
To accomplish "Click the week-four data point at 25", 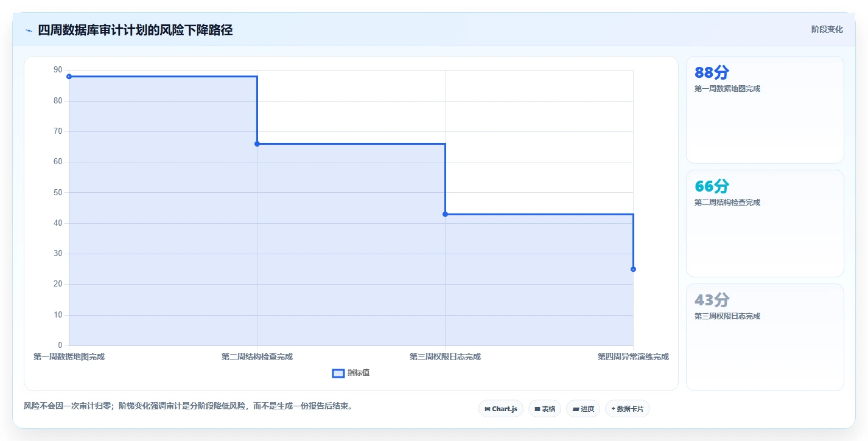I will (x=633, y=269).
